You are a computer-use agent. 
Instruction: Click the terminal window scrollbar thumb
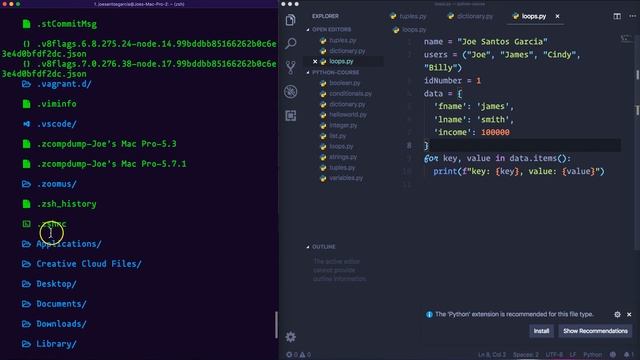click(276, 324)
